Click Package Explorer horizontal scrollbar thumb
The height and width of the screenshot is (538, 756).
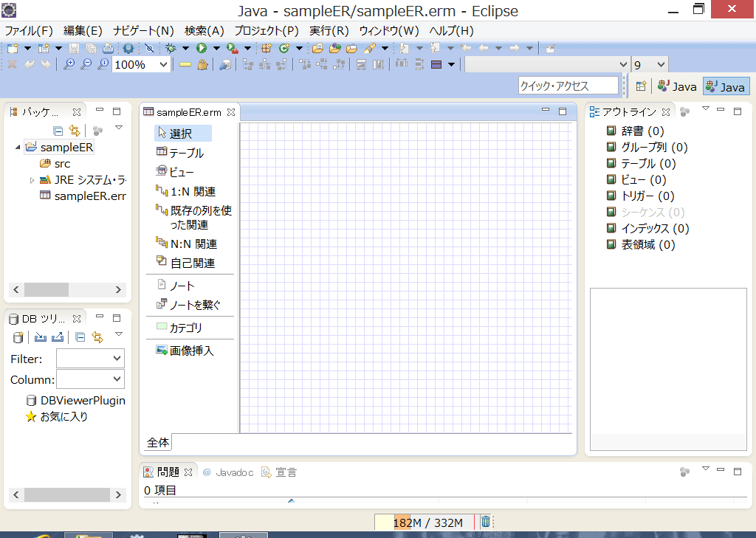tap(47, 290)
